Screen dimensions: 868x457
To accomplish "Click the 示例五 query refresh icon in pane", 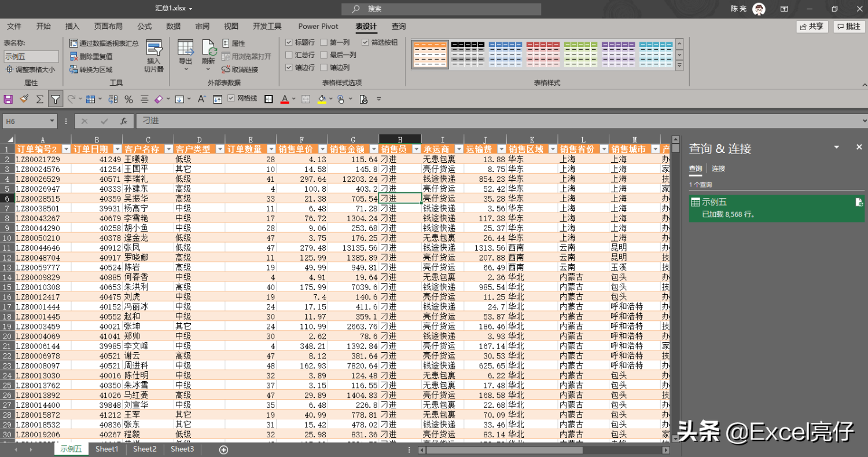I will pyautogui.click(x=859, y=202).
